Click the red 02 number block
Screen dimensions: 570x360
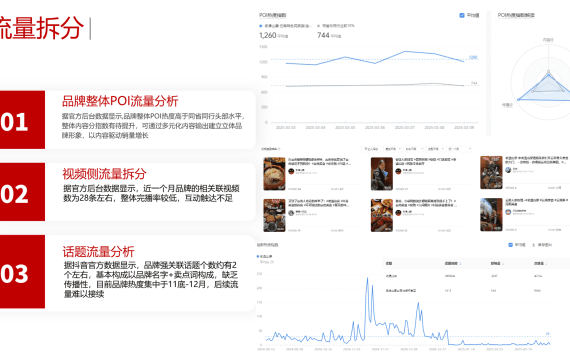coord(23,192)
